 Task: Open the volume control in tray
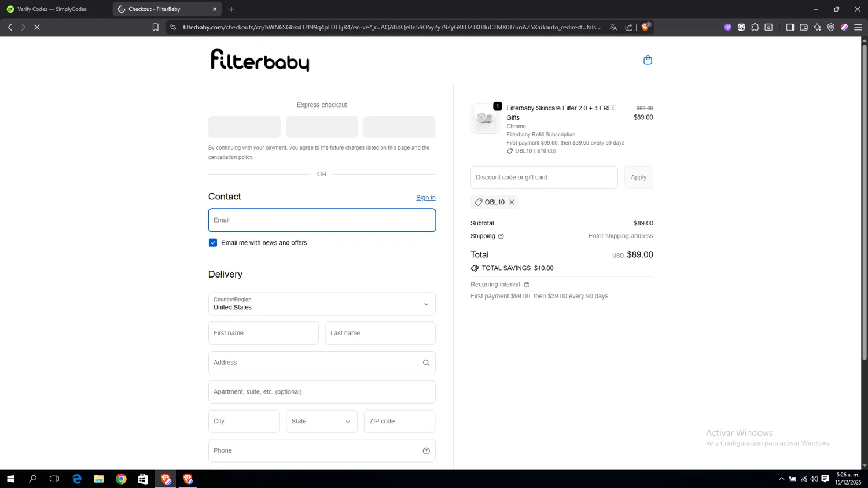(814, 479)
